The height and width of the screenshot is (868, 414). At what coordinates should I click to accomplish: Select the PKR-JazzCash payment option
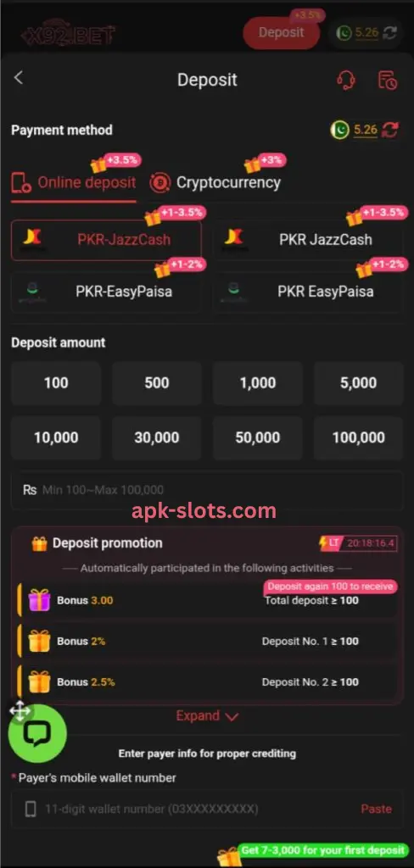click(x=106, y=240)
